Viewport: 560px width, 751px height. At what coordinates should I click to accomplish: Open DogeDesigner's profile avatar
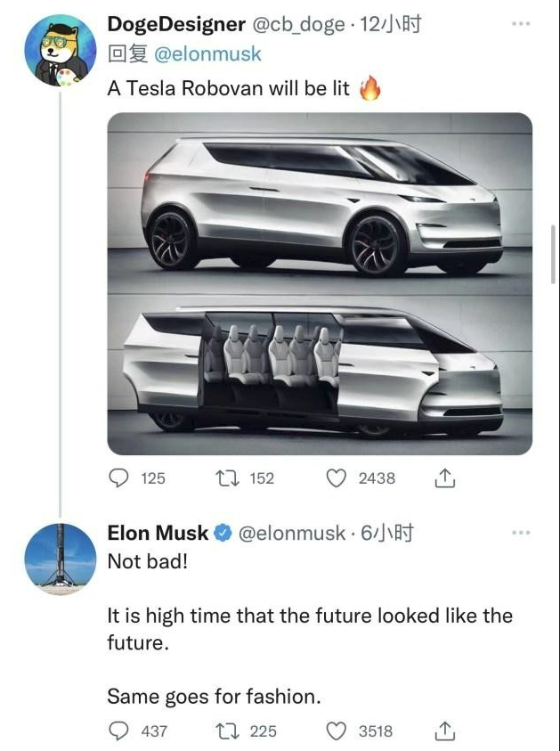60,50
